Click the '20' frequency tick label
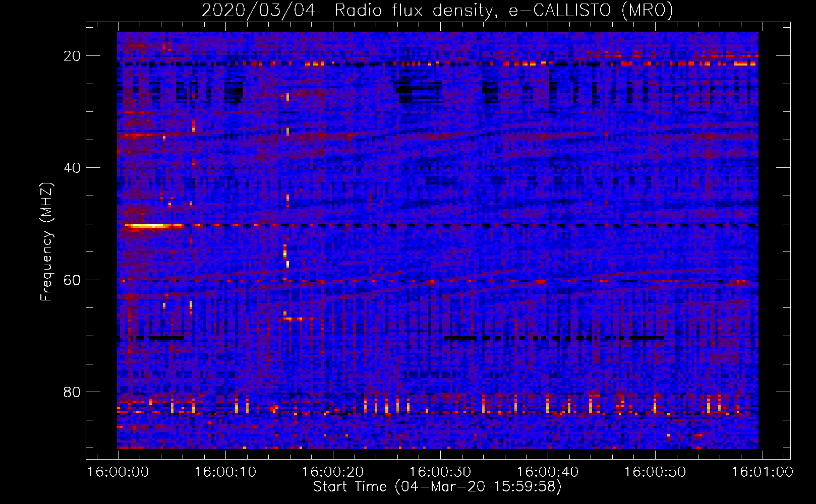This screenshot has width=816, height=504. tap(73, 56)
